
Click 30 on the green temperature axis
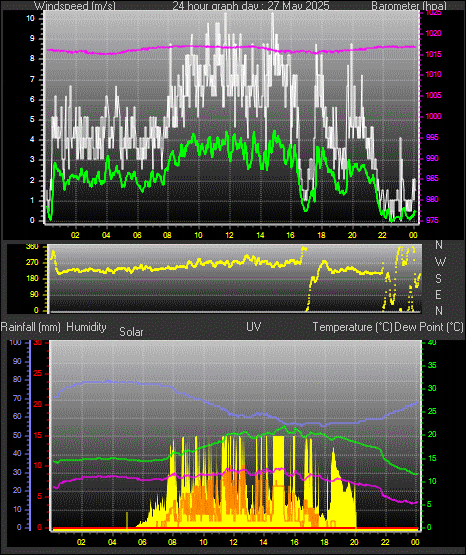click(432, 388)
